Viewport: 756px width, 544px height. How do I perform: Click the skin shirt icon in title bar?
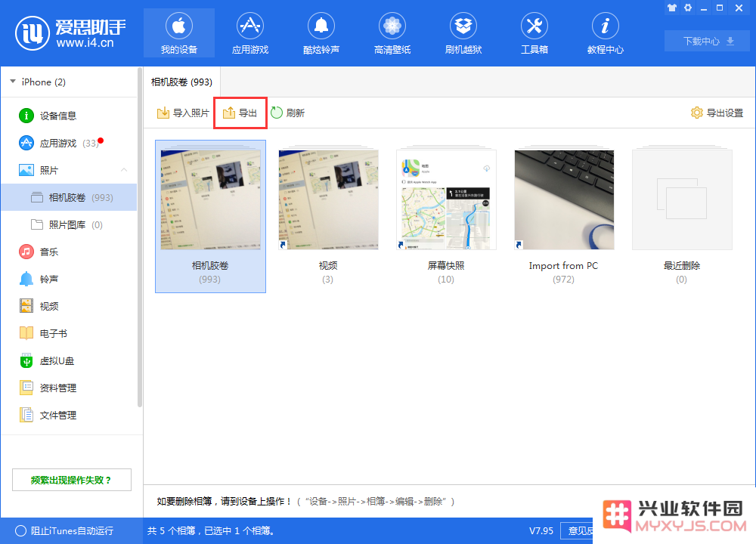tap(672, 8)
